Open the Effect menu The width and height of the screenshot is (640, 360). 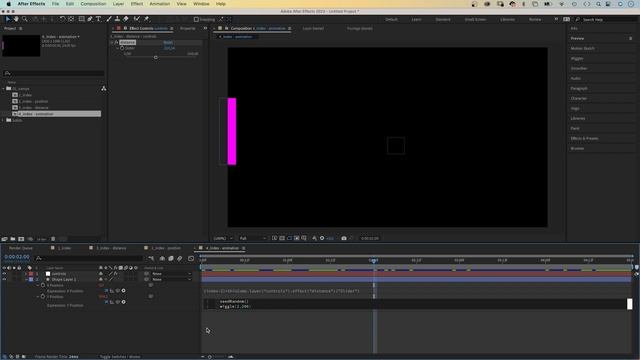click(137, 4)
